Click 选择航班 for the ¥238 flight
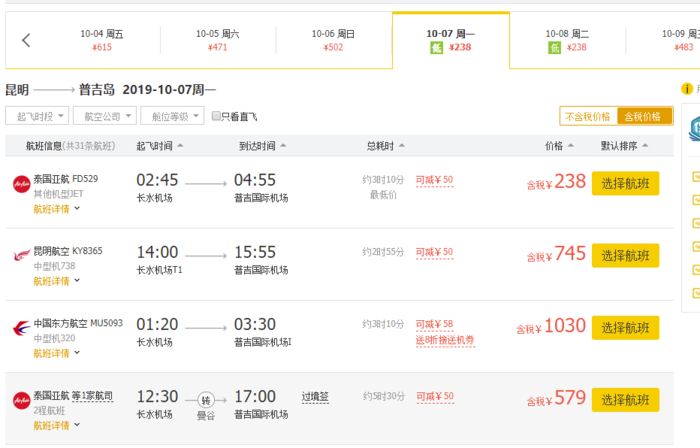Image resolution: width=700 pixels, height=448 pixels. point(625,184)
